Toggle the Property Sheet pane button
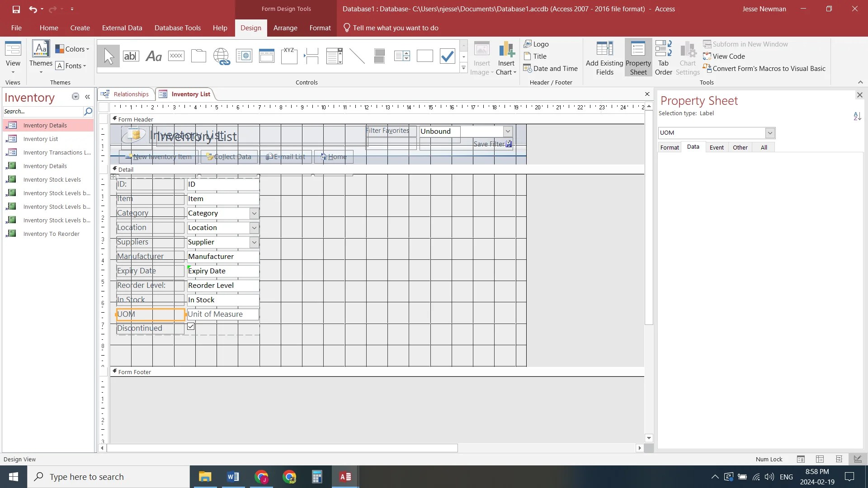868x488 pixels. coord(638,57)
